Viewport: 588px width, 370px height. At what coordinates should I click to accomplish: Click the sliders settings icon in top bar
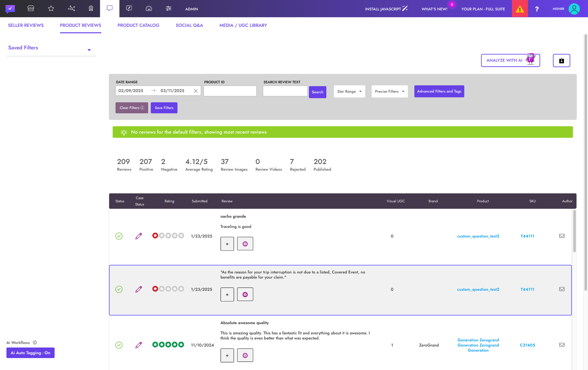[x=169, y=8]
